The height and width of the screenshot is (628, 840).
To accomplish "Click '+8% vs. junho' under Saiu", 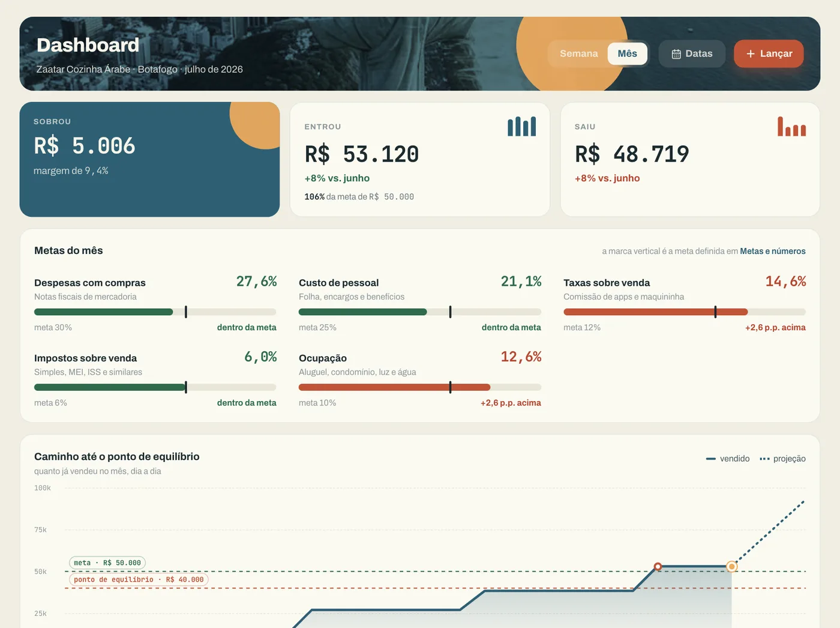I will pos(607,178).
